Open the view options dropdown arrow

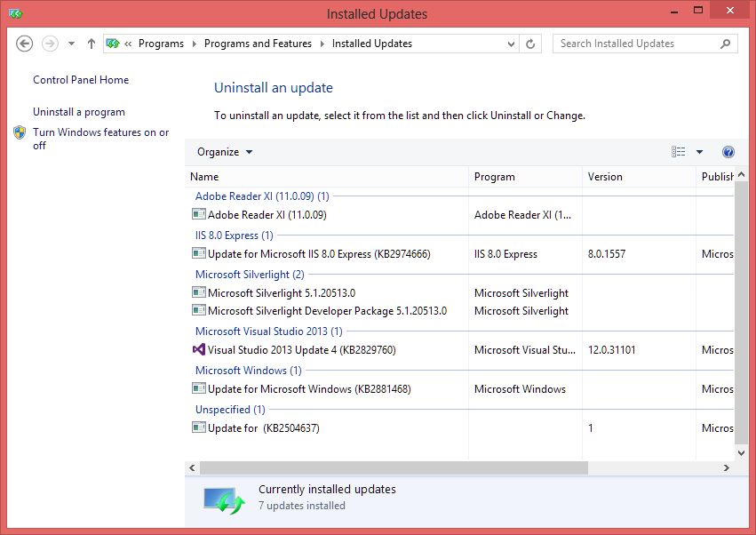click(699, 152)
